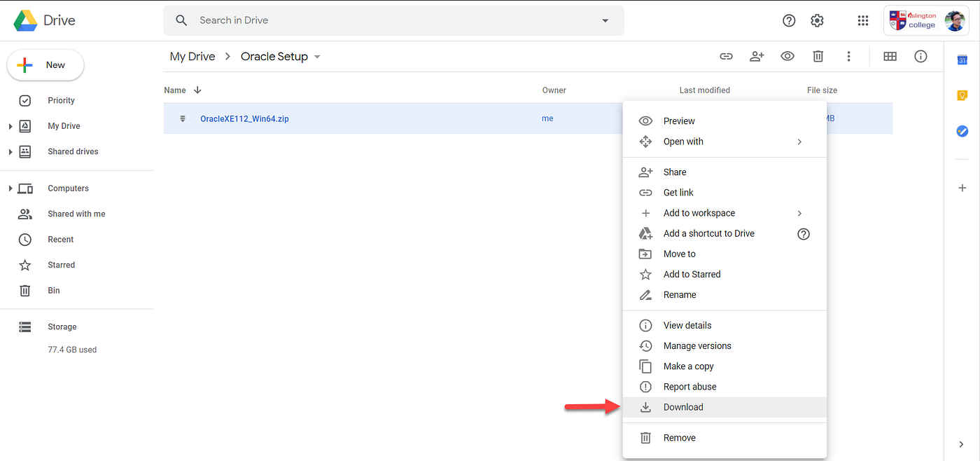Screen dimensions: 980x461
Task: Choose Add to Starred
Action: 724,275
